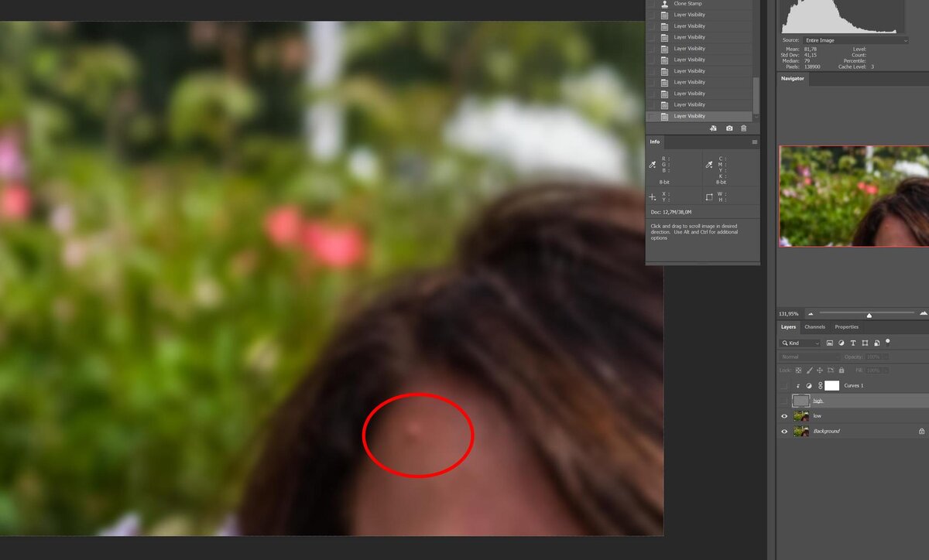Viewport: 929px width, 560px height.
Task: Click the width/height icon in Info panel
Action: pos(709,197)
